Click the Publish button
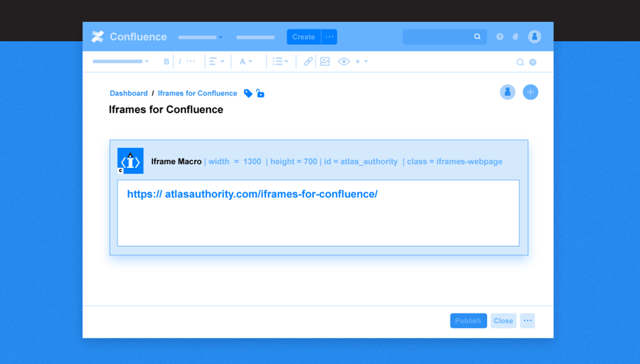Screen dimensions: 640x364 tap(468, 321)
